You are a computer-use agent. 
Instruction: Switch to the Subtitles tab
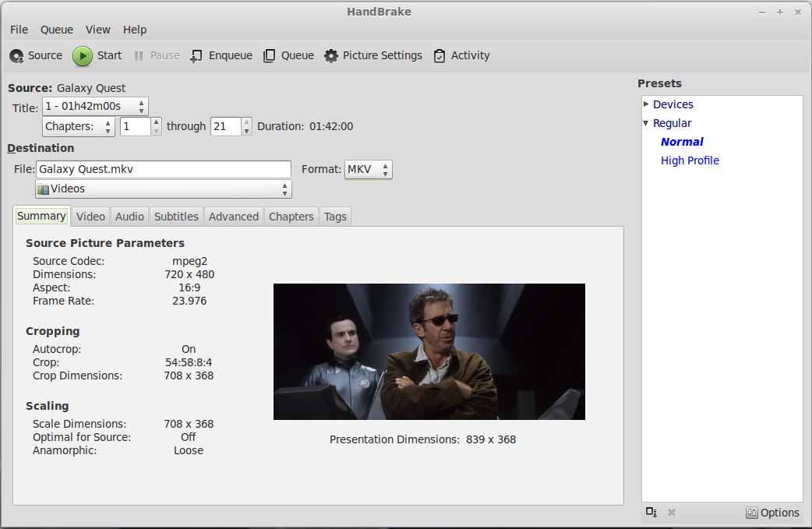[176, 217]
